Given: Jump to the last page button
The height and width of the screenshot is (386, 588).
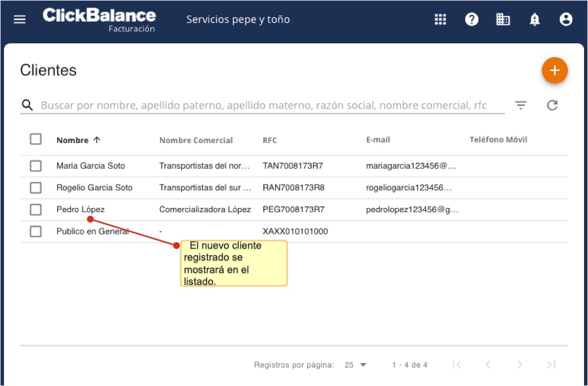Looking at the screenshot, I should (551, 365).
